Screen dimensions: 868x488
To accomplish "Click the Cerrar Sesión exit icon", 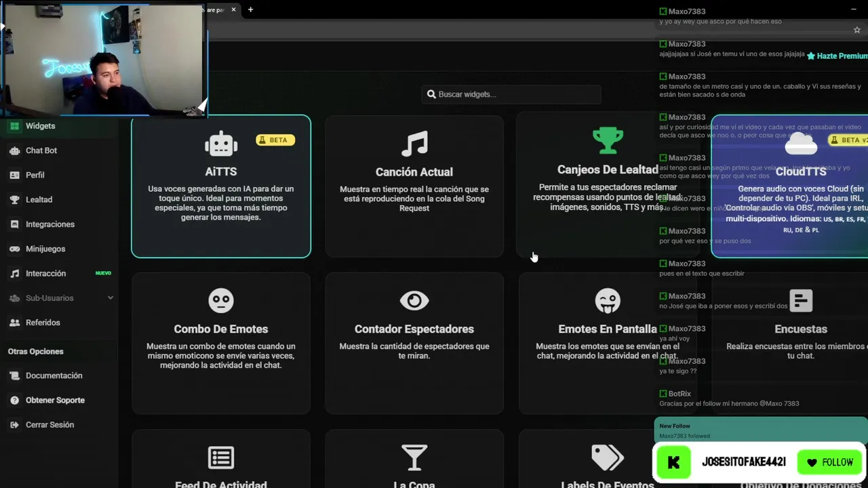I will 14,425.
